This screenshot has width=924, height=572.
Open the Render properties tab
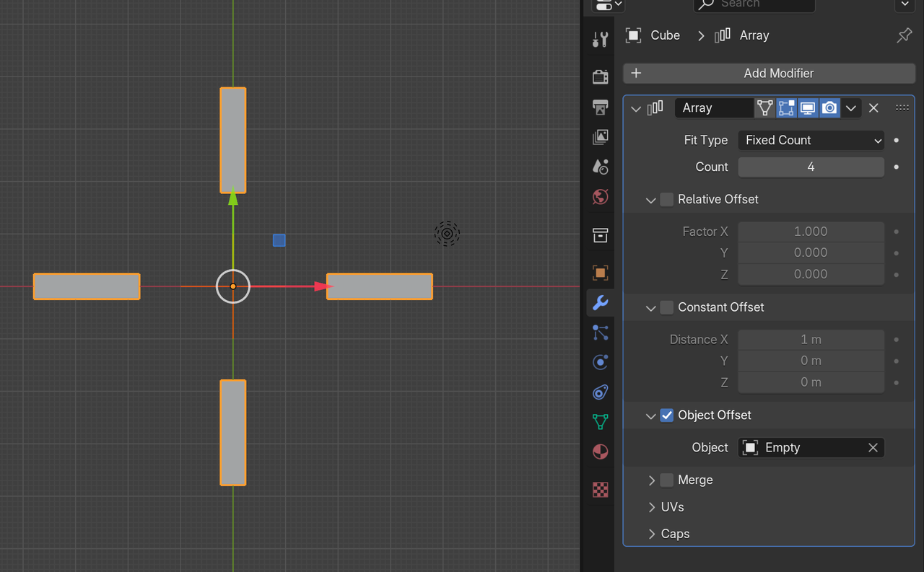coord(600,76)
